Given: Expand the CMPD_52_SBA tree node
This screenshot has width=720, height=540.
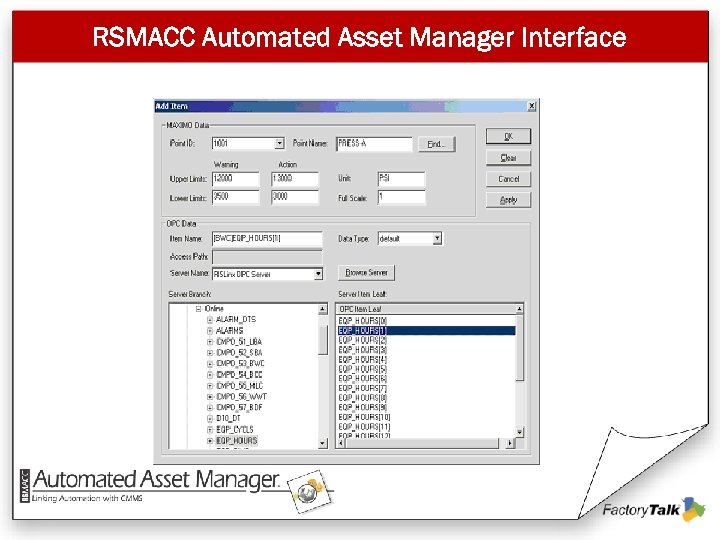Looking at the screenshot, I should coord(210,353).
